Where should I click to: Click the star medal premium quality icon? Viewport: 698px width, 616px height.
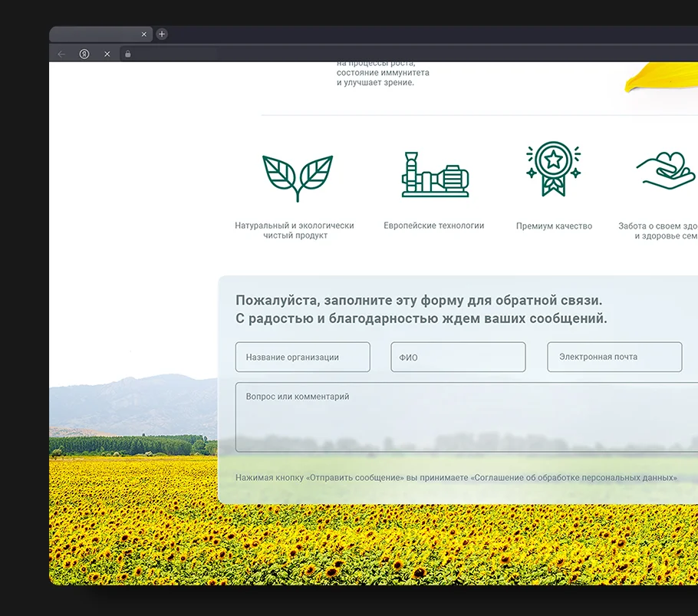[x=553, y=169]
